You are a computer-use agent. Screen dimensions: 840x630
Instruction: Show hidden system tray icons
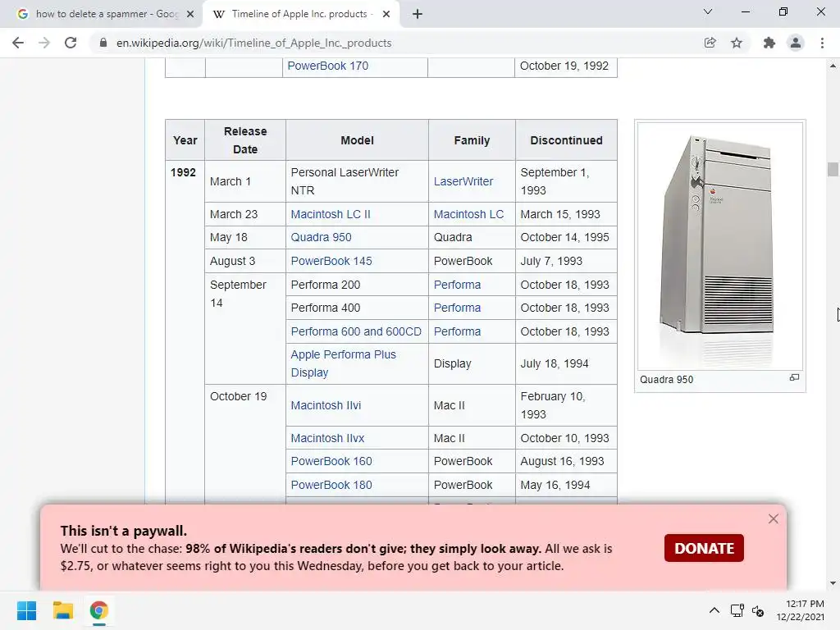714,610
